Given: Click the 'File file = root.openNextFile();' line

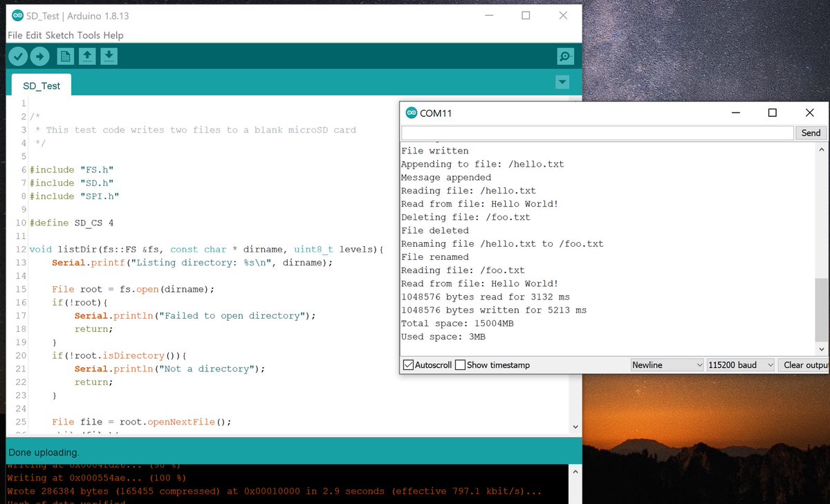Looking at the screenshot, I should point(141,422).
